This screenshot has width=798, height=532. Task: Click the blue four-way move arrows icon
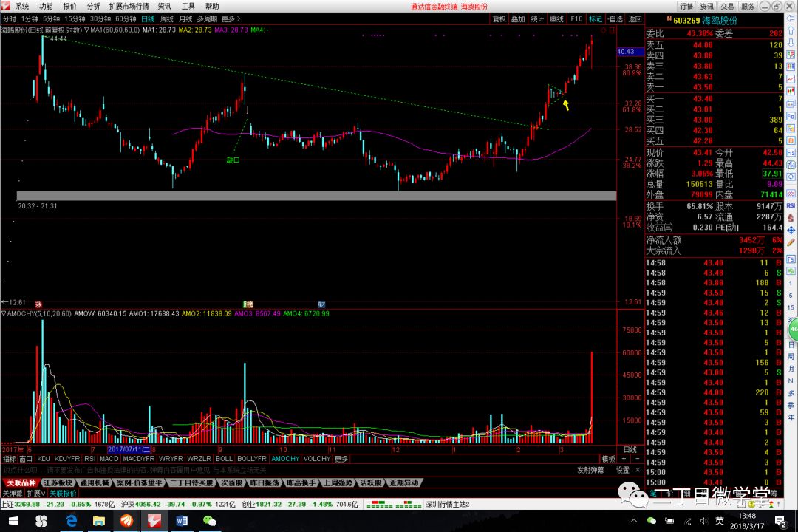tap(791, 231)
